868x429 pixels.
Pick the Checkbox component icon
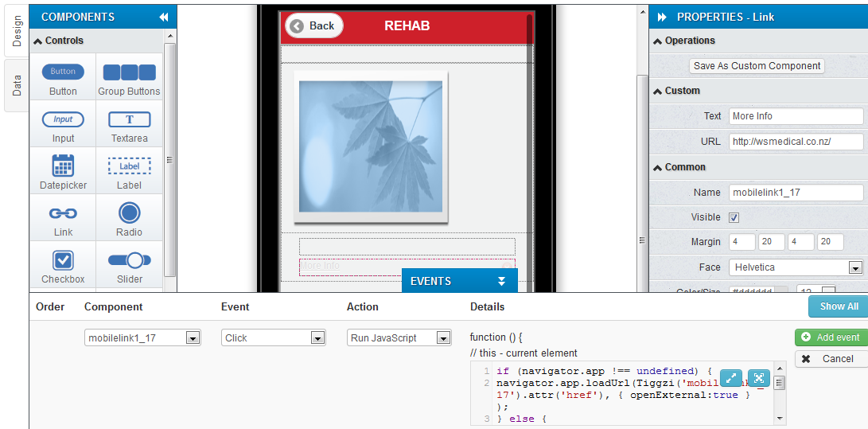pyautogui.click(x=63, y=260)
